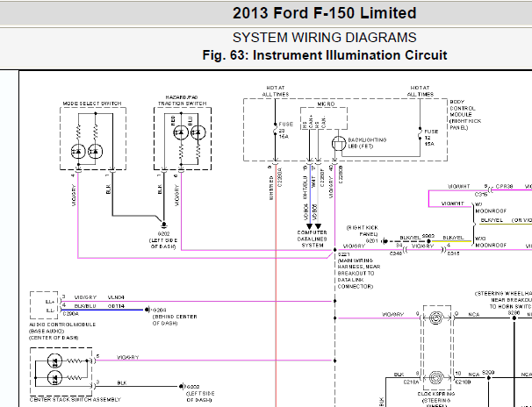532x407 pixels.
Task: Select the "W/ MOONROOF" option label
Action: pos(491,208)
